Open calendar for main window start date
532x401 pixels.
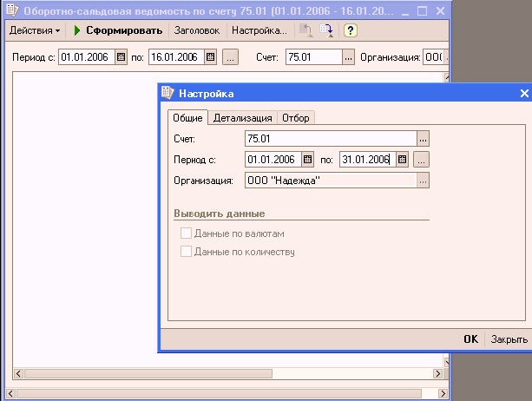click(121, 57)
